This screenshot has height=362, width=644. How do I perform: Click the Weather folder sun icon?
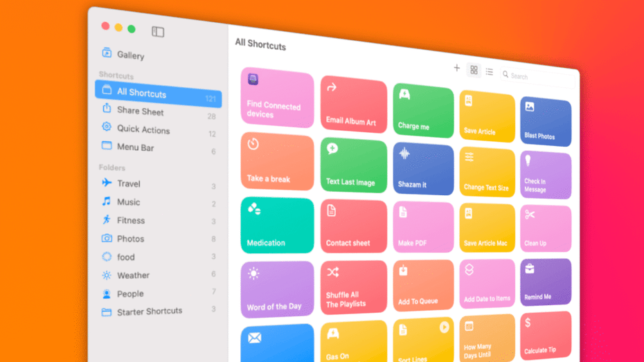[107, 275]
